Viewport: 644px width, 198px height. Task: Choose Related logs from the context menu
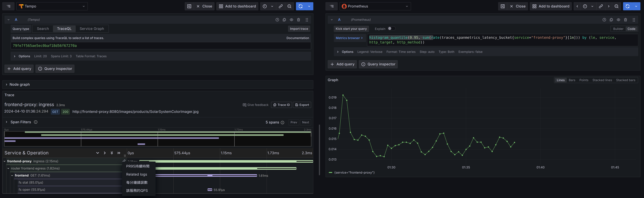137,174
